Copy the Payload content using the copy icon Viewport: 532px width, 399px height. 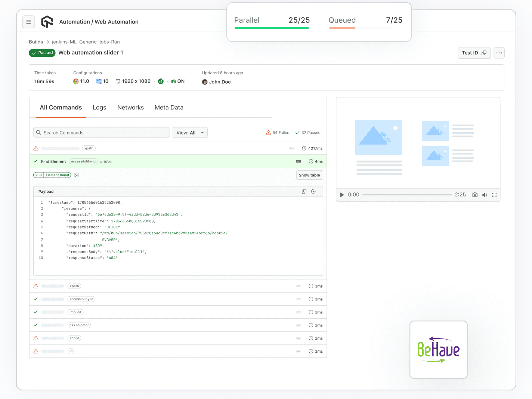pos(304,191)
